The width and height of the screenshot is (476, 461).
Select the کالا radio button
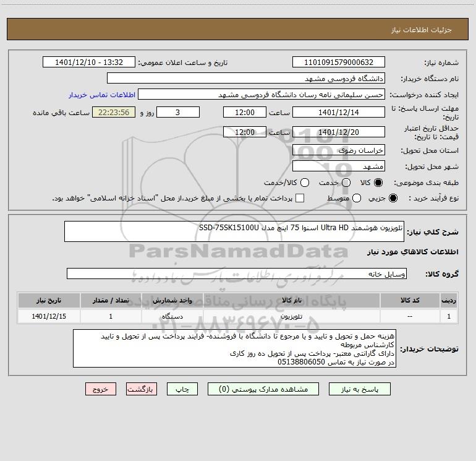378,183
